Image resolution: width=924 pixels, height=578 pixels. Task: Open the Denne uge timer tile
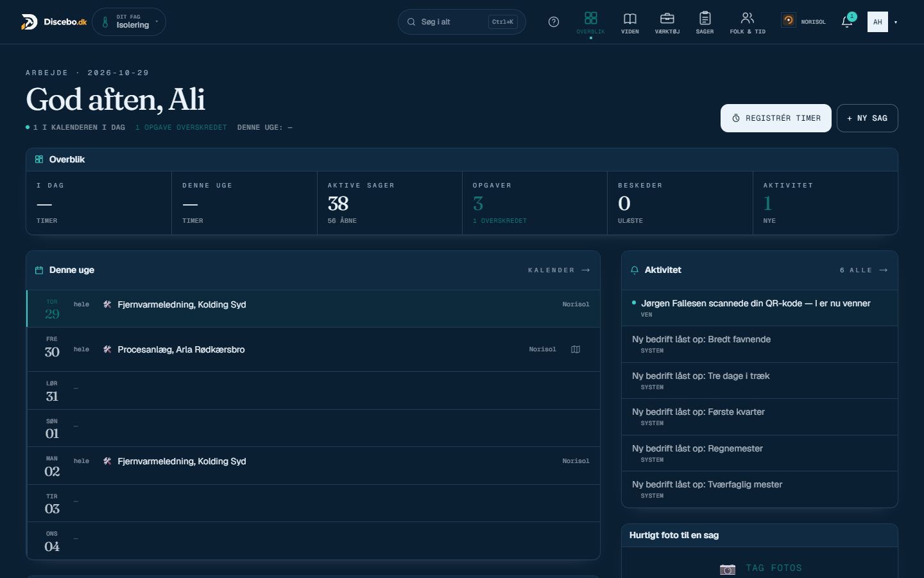244,203
